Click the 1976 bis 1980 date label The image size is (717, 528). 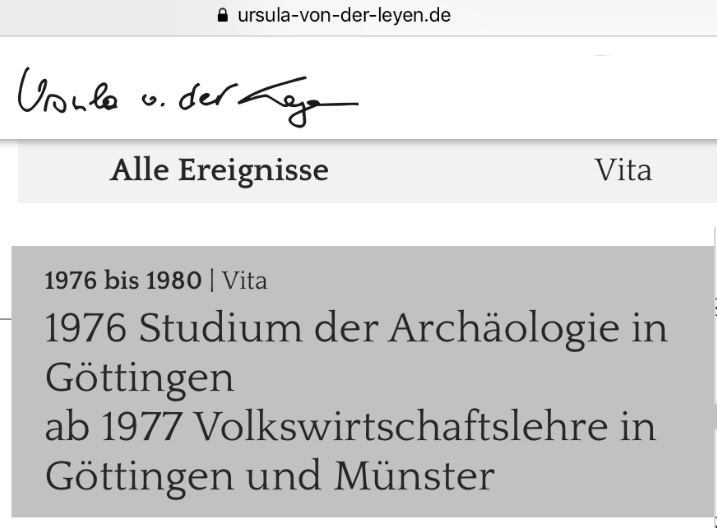(x=123, y=280)
